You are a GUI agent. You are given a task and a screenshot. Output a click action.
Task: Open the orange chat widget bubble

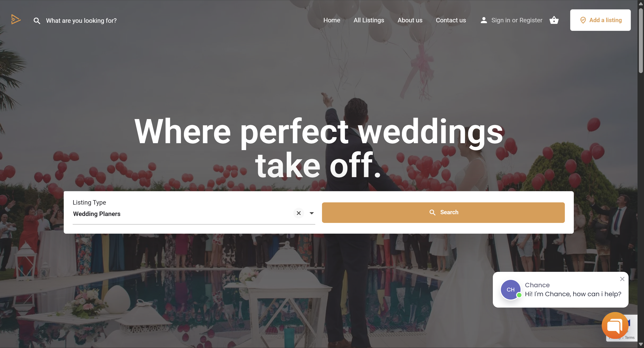click(x=615, y=325)
